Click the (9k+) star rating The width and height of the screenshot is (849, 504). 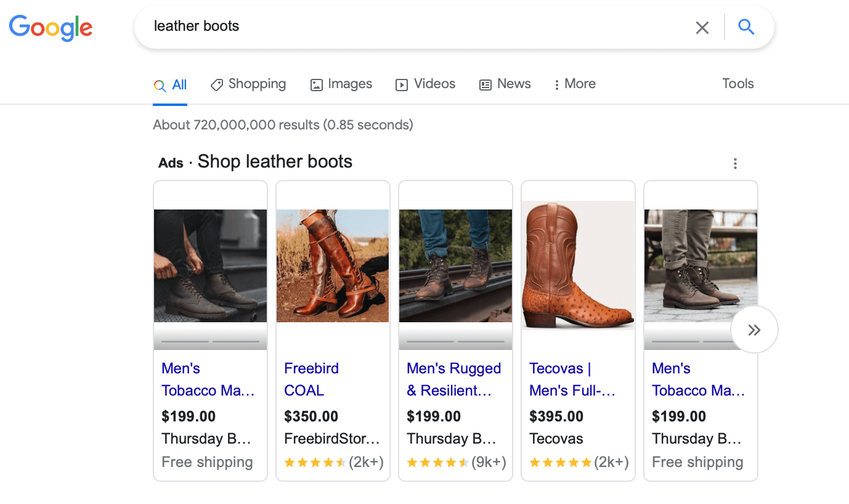457,462
